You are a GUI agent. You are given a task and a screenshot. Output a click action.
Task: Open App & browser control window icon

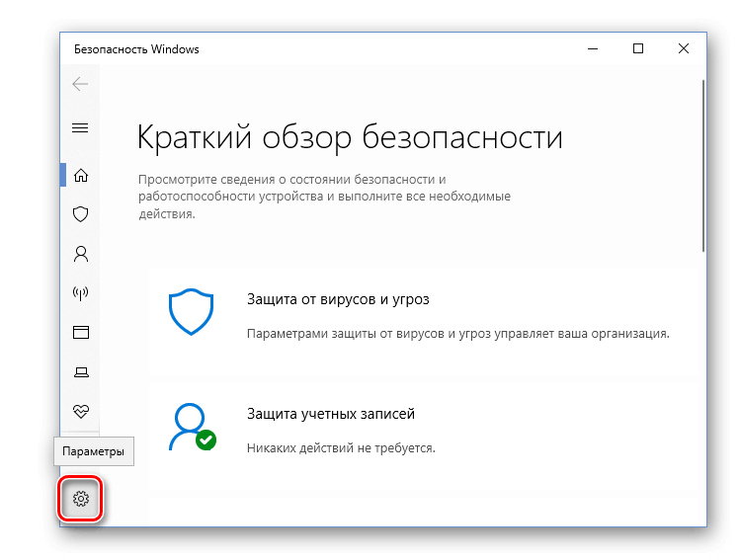81,332
